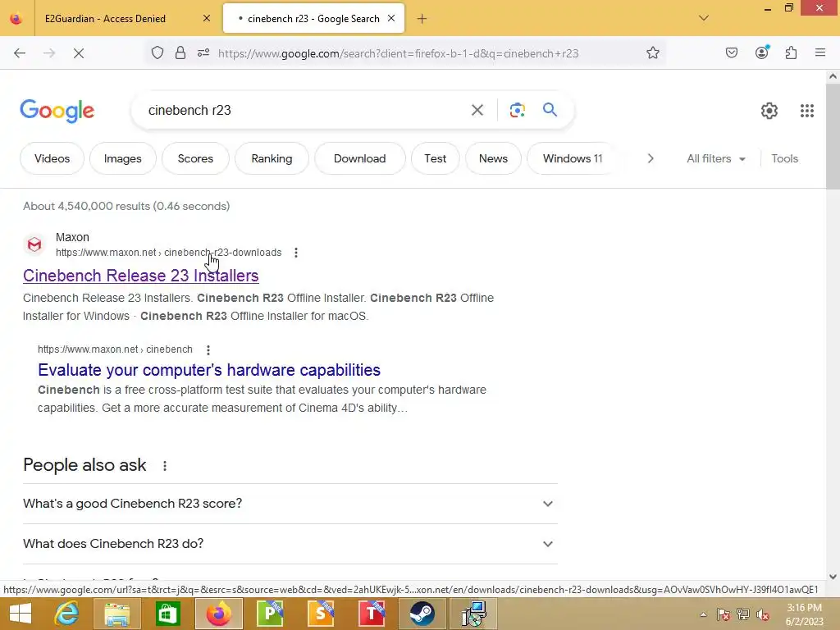Click into the Google search input field
The width and height of the screenshot is (840, 630).
(305, 111)
